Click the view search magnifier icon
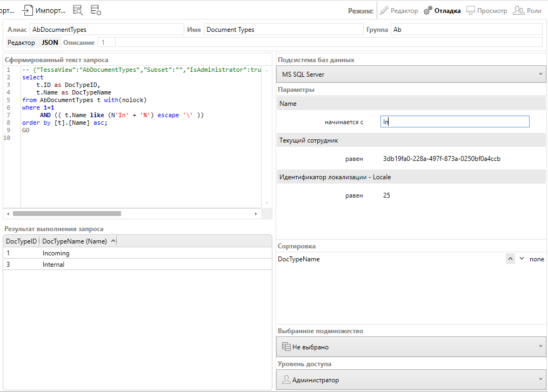Screen dimensions: 548x392 (78, 10)
